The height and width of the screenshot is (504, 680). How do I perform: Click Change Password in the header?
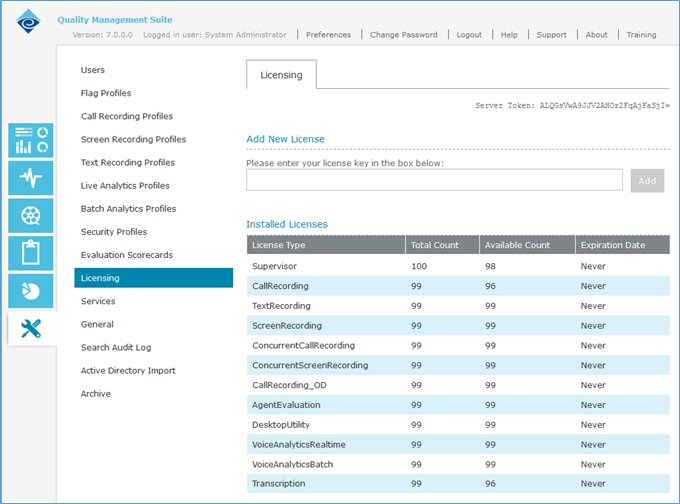click(x=403, y=35)
